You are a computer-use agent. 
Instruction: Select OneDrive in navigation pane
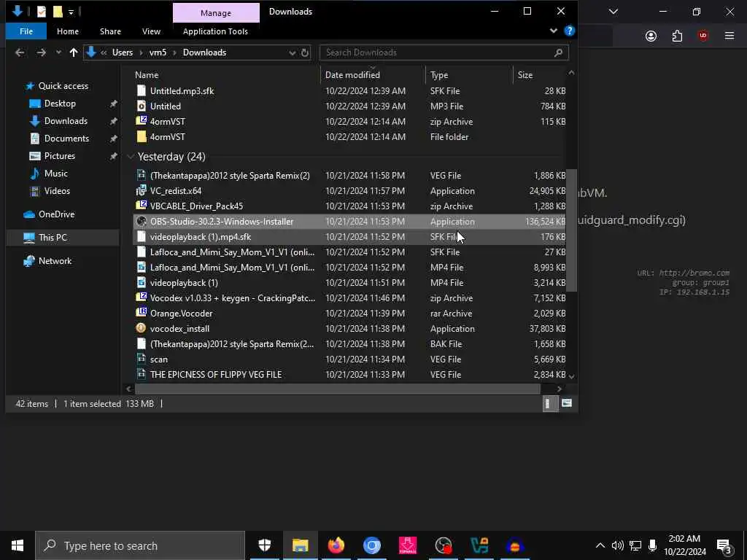56,214
